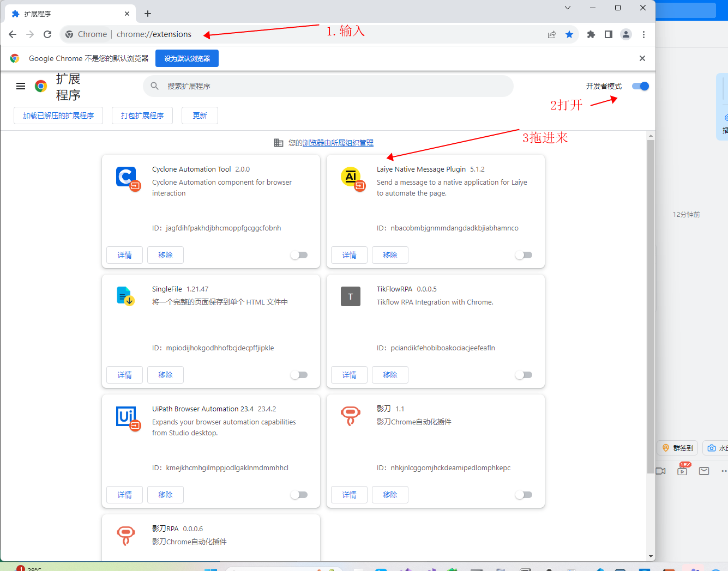
Task: Click 移除 for 影刀 1.1
Action: 390,495
